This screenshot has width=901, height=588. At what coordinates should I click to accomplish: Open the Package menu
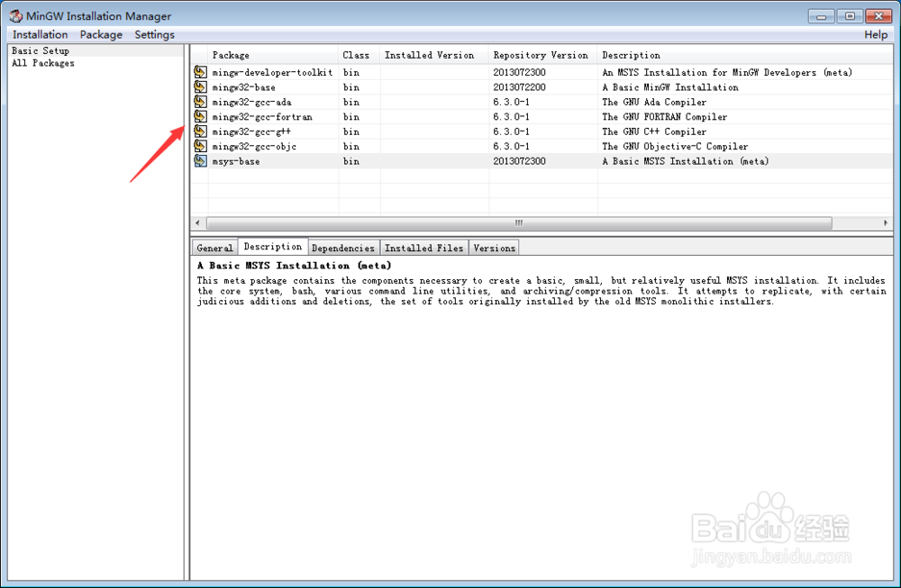coord(101,34)
